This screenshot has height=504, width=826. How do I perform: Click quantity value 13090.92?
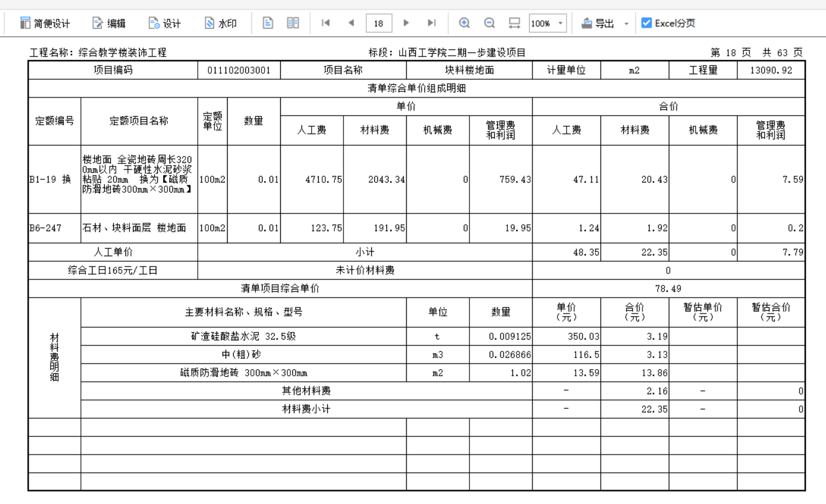[771, 70]
